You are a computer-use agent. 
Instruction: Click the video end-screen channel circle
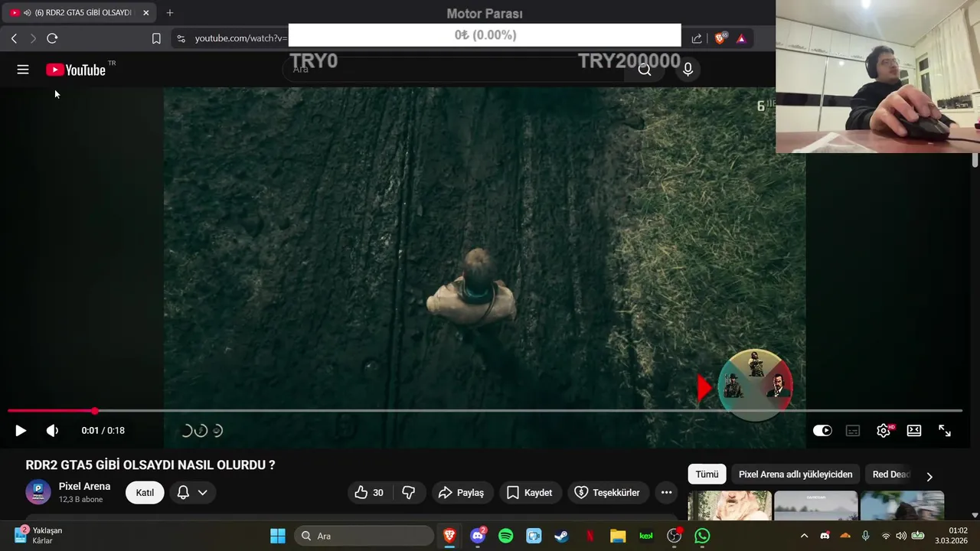pos(755,385)
